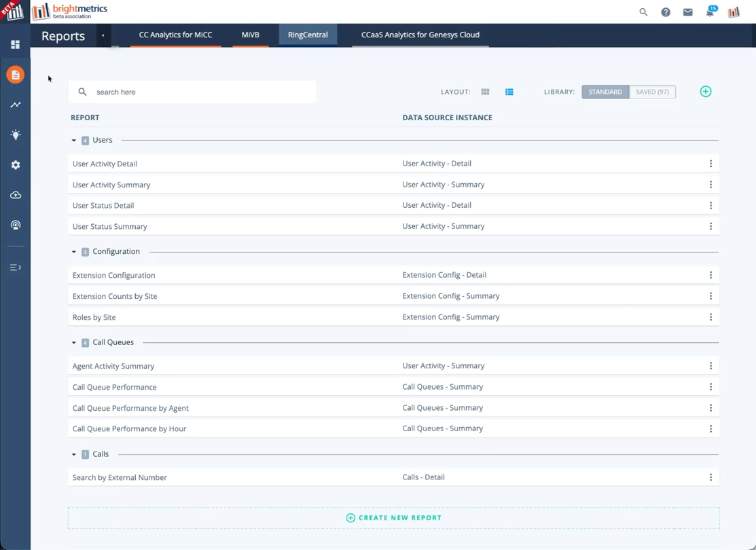756x550 pixels.
Task: Open the Agent Activity Summary report
Action: tap(113, 367)
